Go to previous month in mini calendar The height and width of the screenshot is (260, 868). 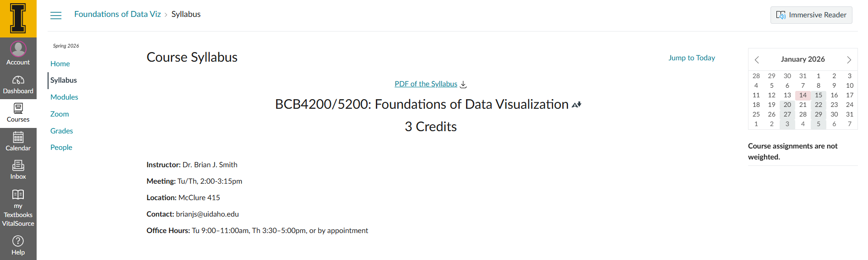point(757,60)
